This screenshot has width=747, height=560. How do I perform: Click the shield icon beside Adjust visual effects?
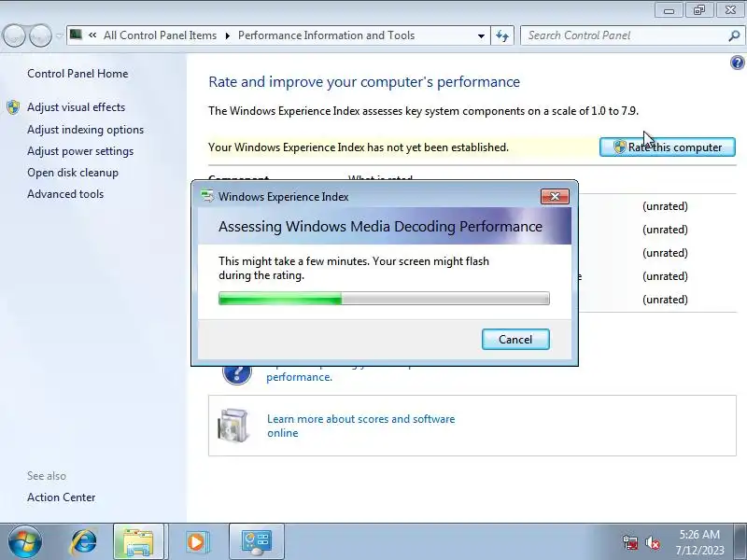[x=13, y=107]
